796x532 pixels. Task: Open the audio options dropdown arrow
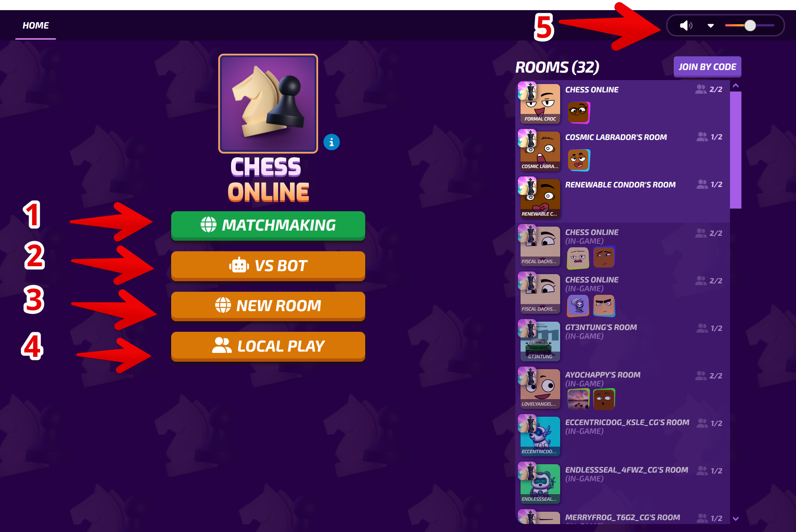tap(711, 26)
